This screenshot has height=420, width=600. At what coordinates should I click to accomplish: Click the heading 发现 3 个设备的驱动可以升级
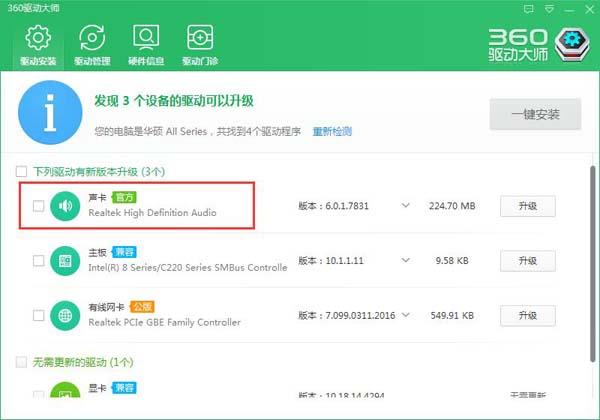pos(174,101)
